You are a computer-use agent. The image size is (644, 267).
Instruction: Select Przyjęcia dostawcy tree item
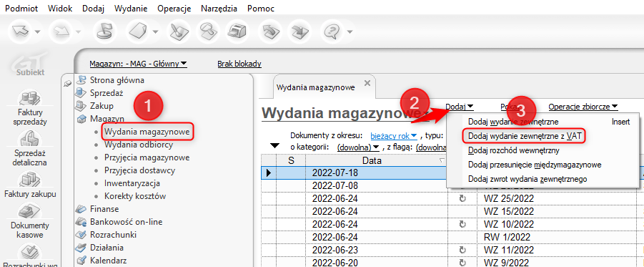(x=139, y=170)
